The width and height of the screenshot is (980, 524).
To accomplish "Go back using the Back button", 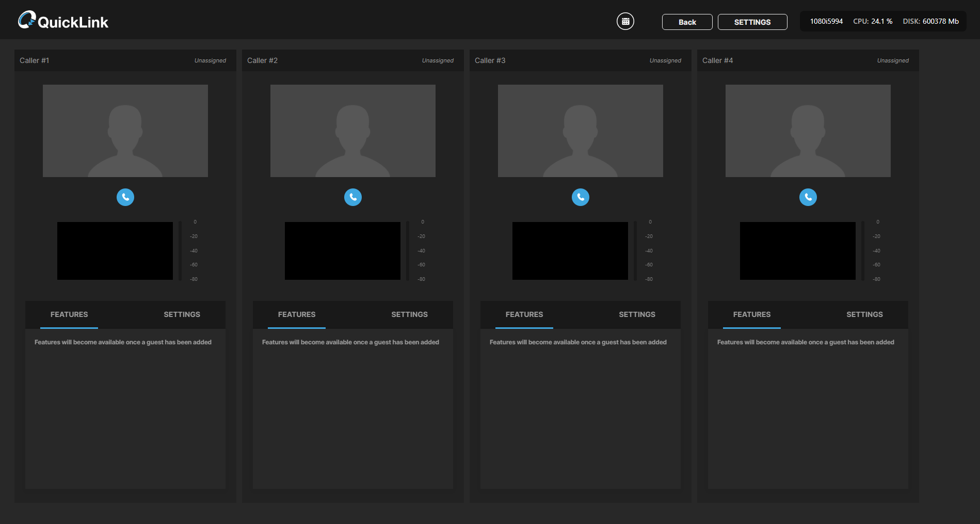I will click(687, 22).
